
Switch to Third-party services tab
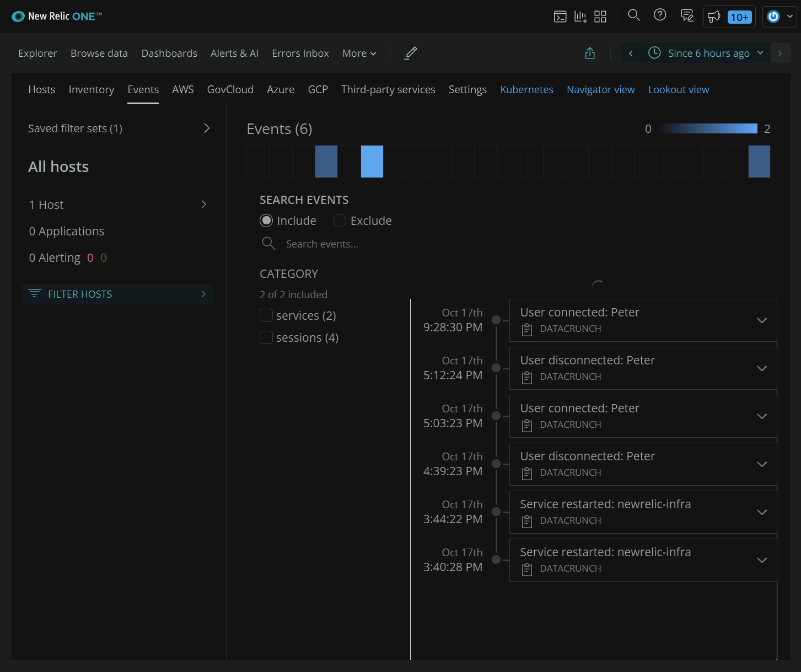[x=388, y=89]
